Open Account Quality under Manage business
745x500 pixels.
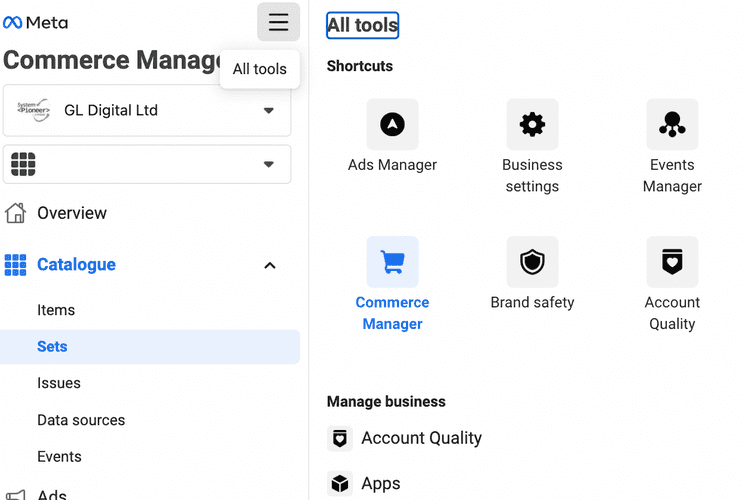[x=421, y=438]
